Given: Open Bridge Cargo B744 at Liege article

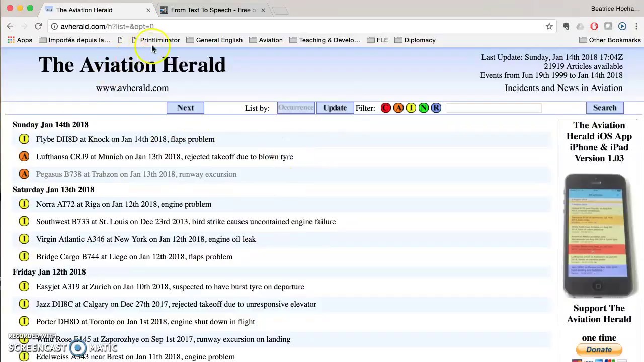Looking at the screenshot, I should [x=134, y=257].
